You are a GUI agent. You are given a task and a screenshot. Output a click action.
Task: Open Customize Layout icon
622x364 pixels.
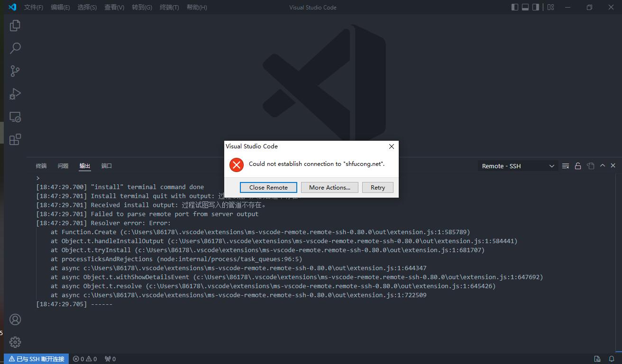point(550,7)
